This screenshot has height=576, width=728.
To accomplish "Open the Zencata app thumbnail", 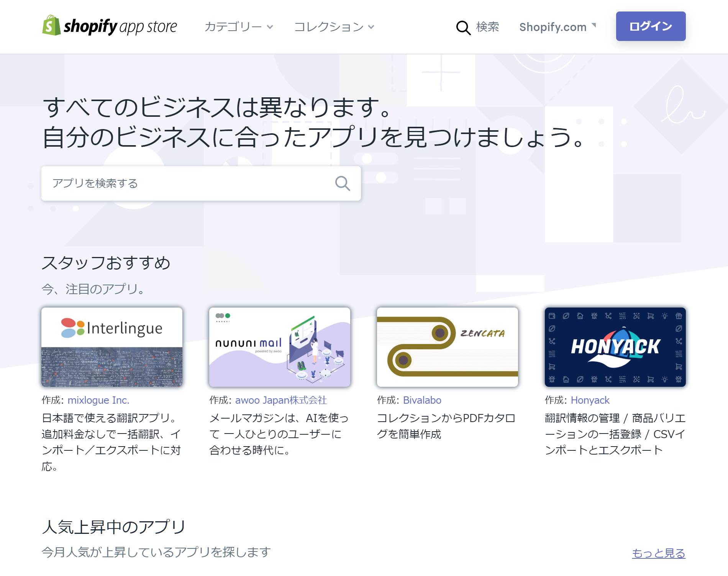I will tap(448, 347).
